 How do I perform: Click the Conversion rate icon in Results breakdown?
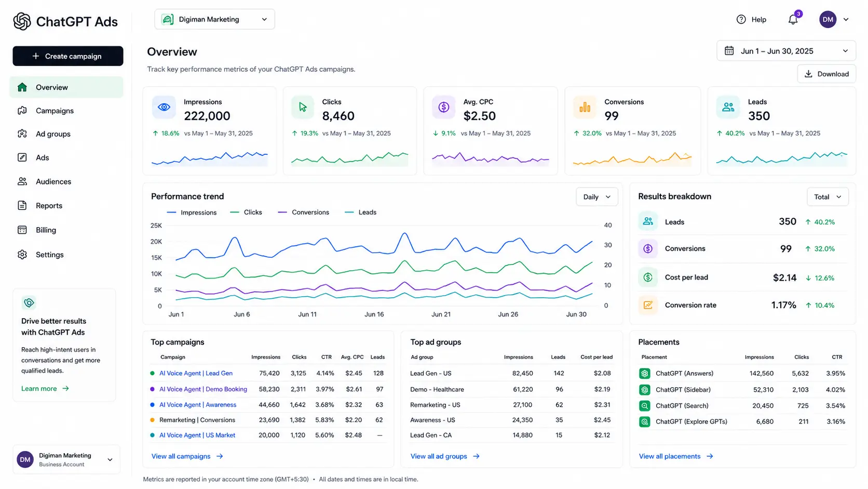[648, 305]
